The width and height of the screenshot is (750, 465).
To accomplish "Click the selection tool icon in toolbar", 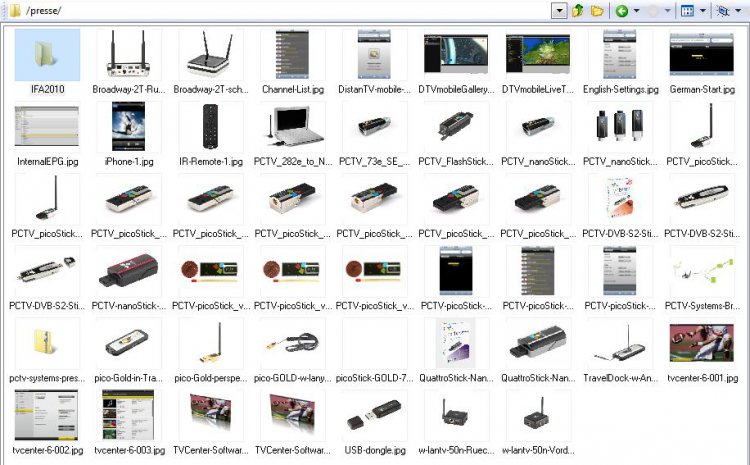I will click(x=723, y=11).
